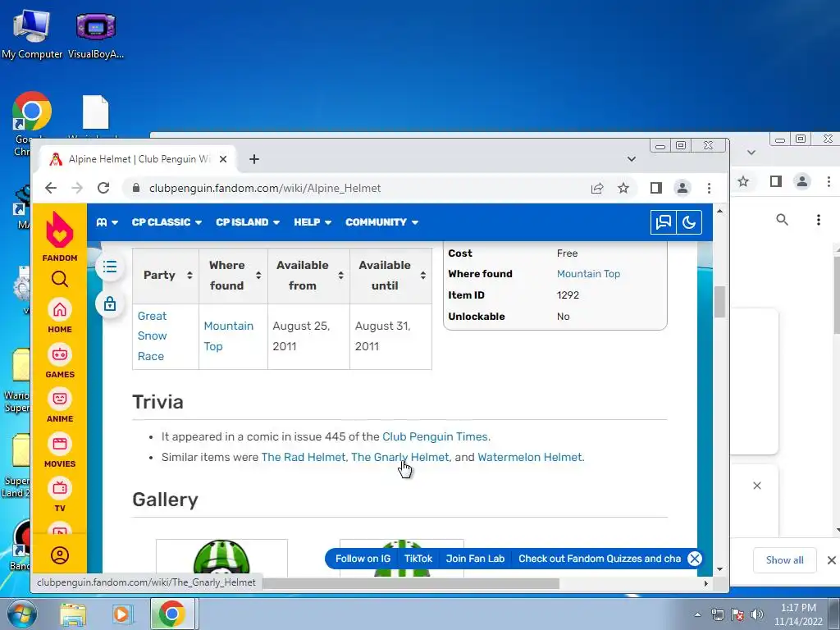Toggle the Chrome side panel icon
The image size is (840, 630).
coord(655,188)
